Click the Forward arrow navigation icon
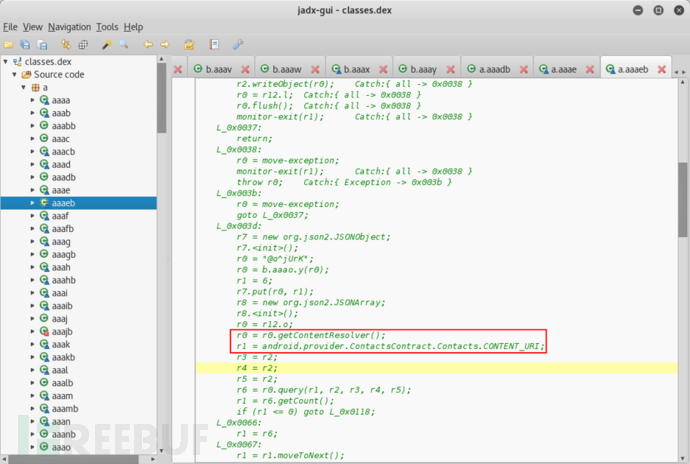Image resolution: width=690 pixels, height=464 pixels. [164, 45]
